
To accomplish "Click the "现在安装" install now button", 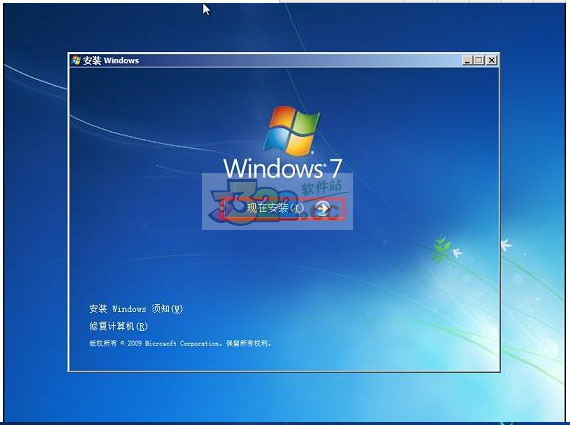I will [x=282, y=209].
